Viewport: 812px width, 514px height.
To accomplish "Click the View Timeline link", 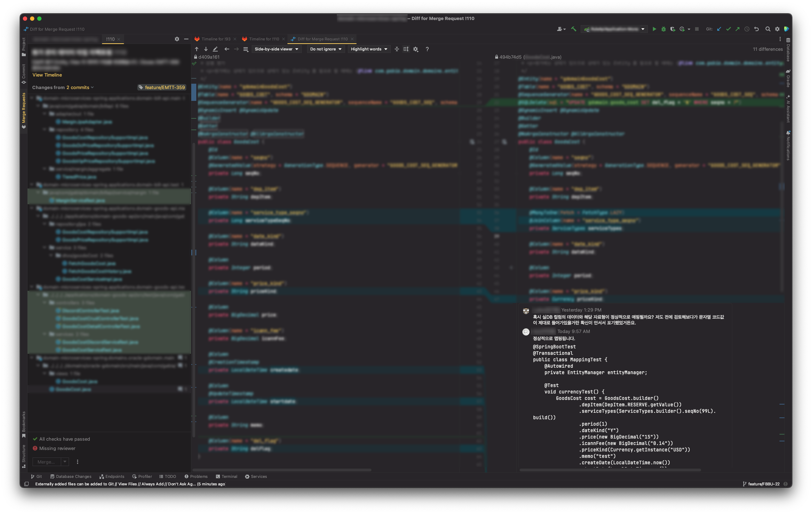I will click(47, 75).
